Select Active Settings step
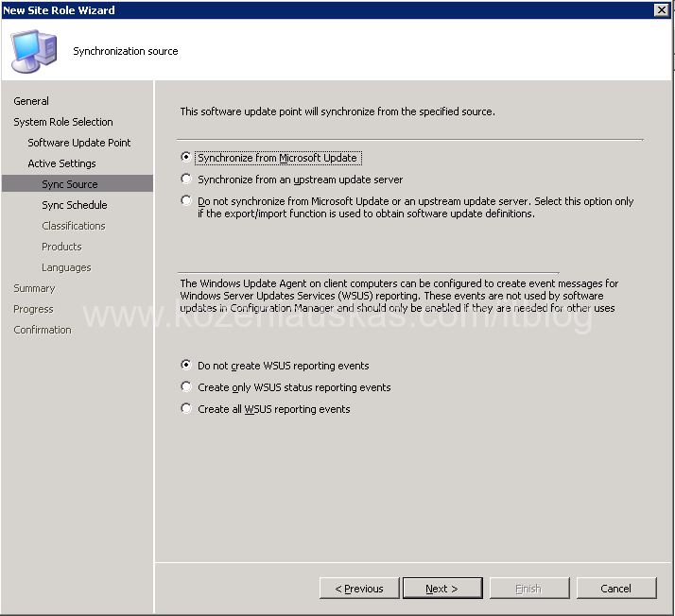The image size is (675, 616). point(62,163)
